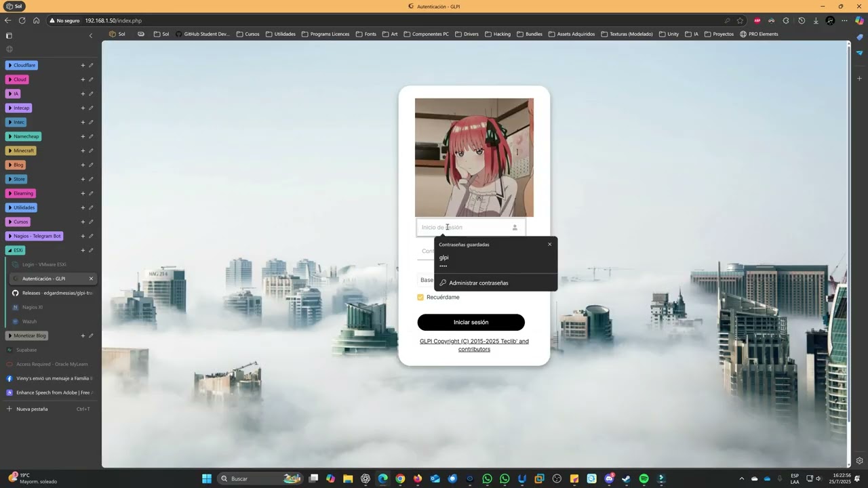Switch to Login - VMware ESXi tab
The image size is (868, 488).
coord(53,264)
